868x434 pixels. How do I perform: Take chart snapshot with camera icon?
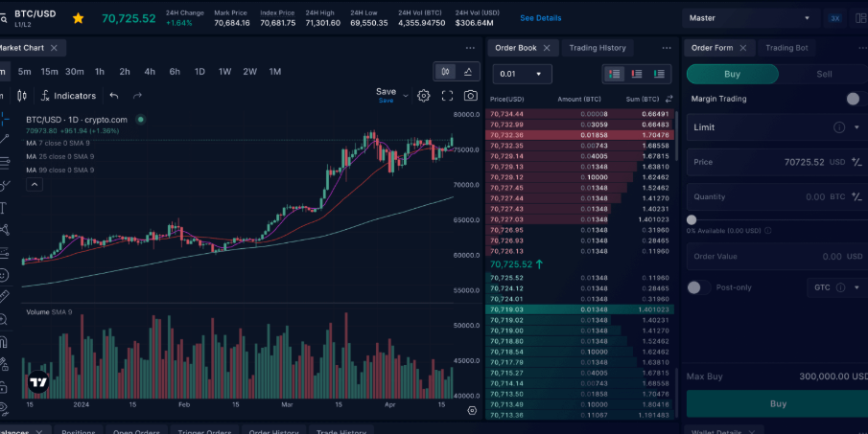pyautogui.click(x=470, y=96)
